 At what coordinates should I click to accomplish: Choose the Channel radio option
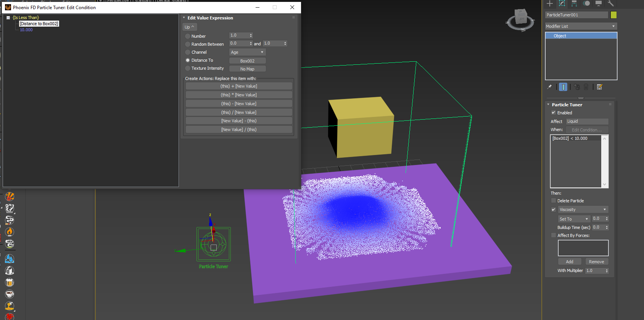188,52
